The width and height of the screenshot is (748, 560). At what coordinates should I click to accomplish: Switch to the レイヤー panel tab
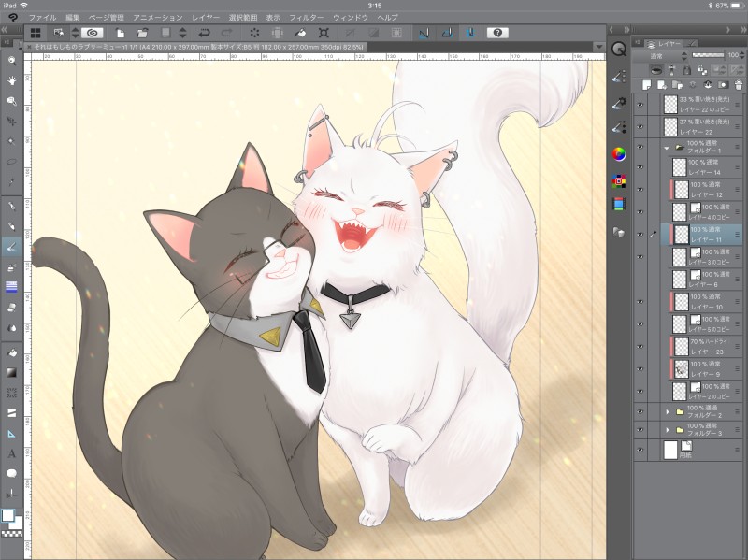[x=664, y=43]
